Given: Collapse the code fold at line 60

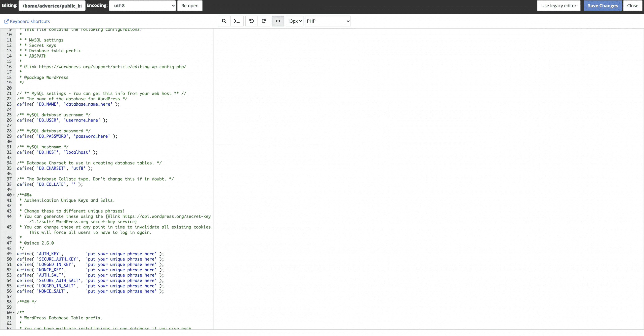Looking at the screenshot, I should tap(14, 313).
